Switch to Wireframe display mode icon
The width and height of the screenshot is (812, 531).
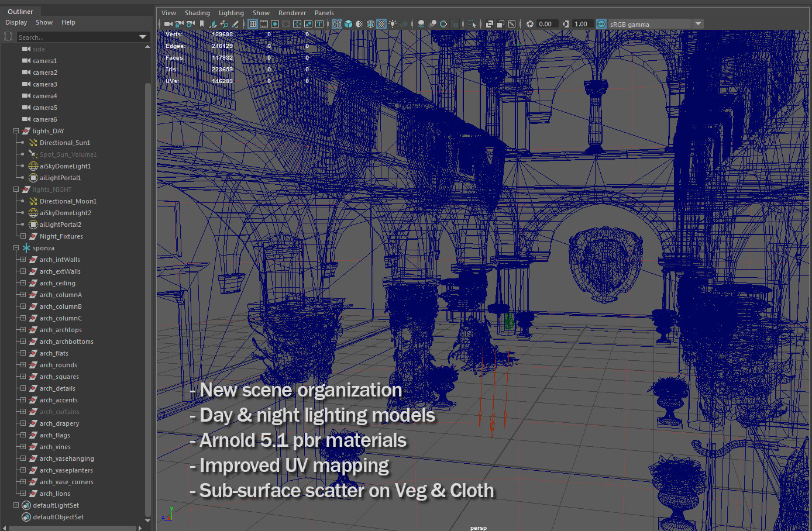point(337,24)
